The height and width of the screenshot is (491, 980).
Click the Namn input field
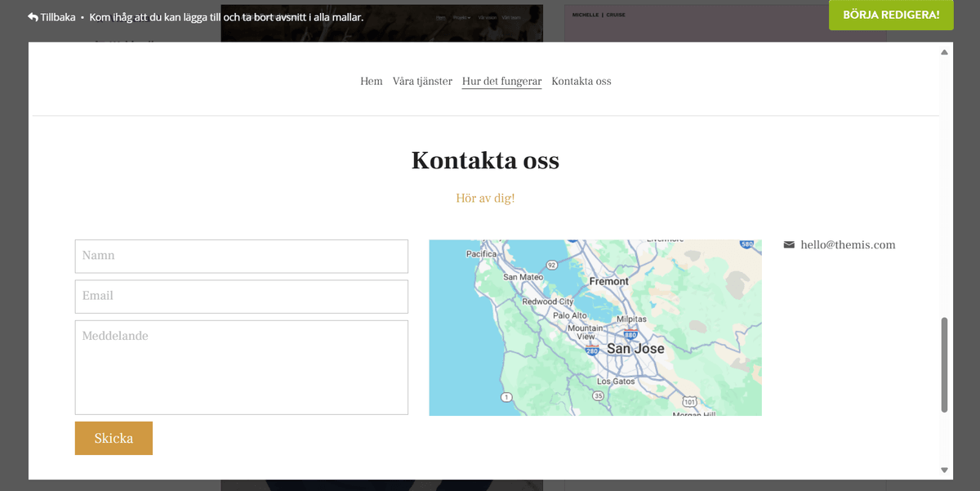pos(241,256)
